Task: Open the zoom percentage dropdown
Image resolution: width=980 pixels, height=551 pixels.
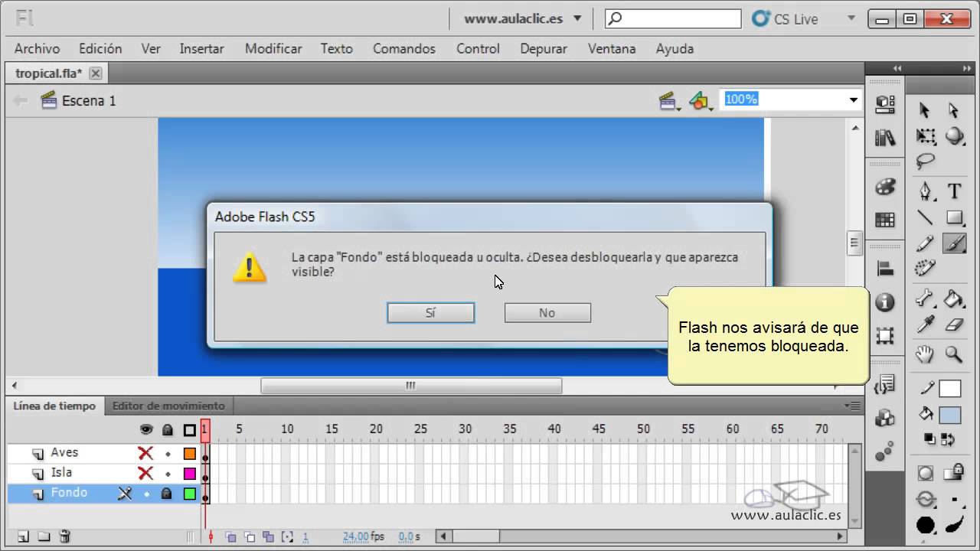Action: pos(853,99)
